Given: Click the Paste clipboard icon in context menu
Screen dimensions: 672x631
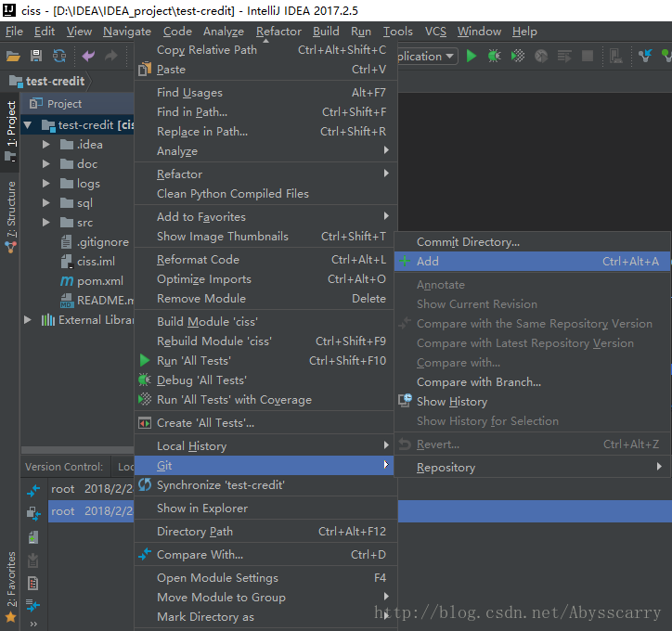Looking at the screenshot, I should point(145,69).
